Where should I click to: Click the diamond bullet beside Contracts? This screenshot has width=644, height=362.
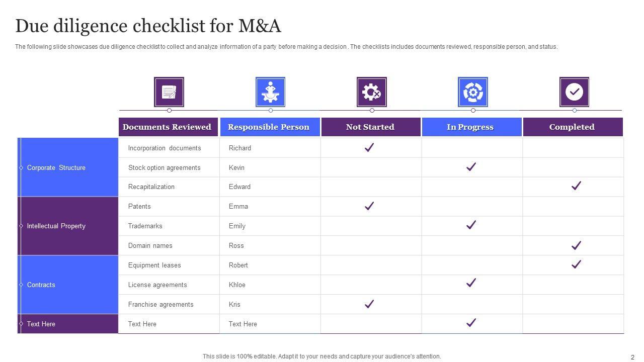pos(21,285)
